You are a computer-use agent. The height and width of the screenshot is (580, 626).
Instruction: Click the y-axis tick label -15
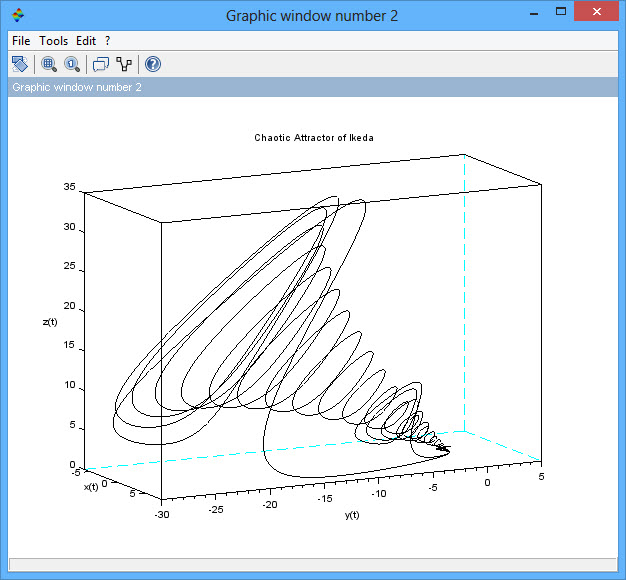[x=325, y=499]
